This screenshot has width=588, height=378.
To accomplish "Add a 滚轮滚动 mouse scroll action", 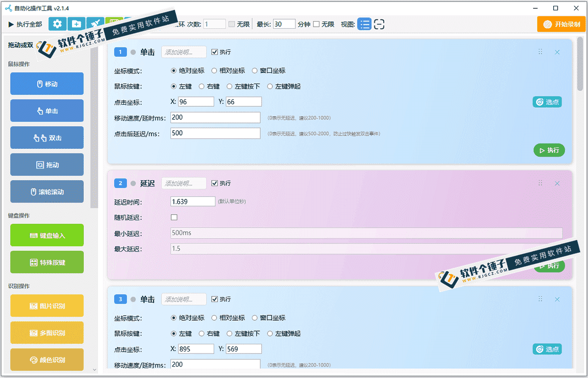I will click(47, 192).
